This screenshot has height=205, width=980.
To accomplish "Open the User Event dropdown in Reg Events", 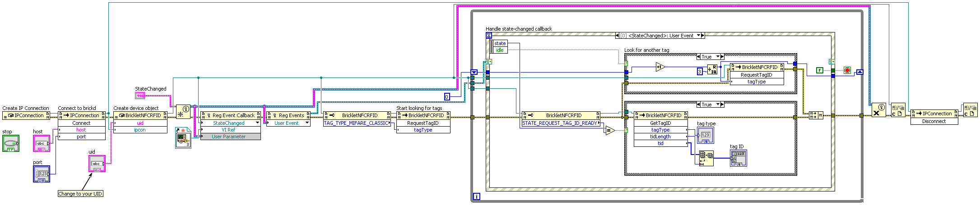I will [307, 123].
